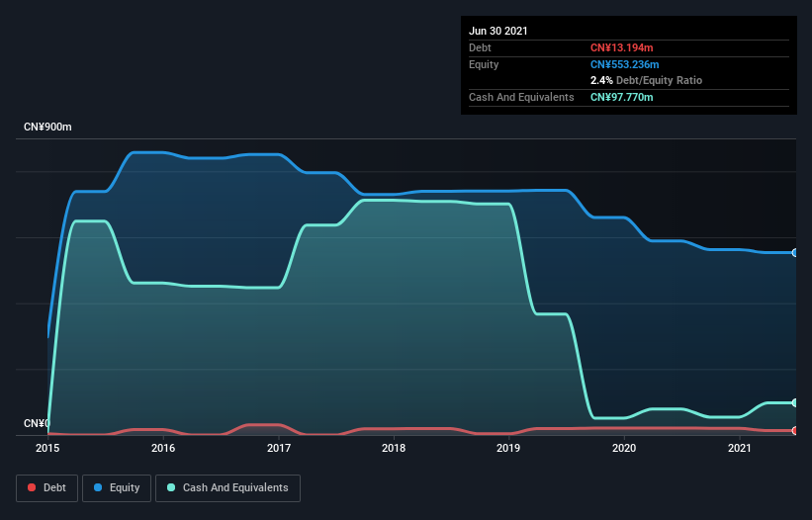
Task: Click the CN¥553.236m equity value
Action: [624, 64]
